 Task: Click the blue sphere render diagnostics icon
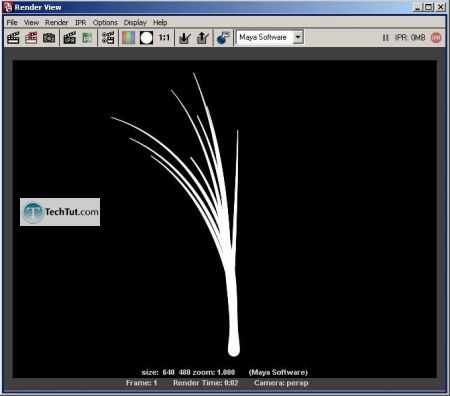click(223, 38)
